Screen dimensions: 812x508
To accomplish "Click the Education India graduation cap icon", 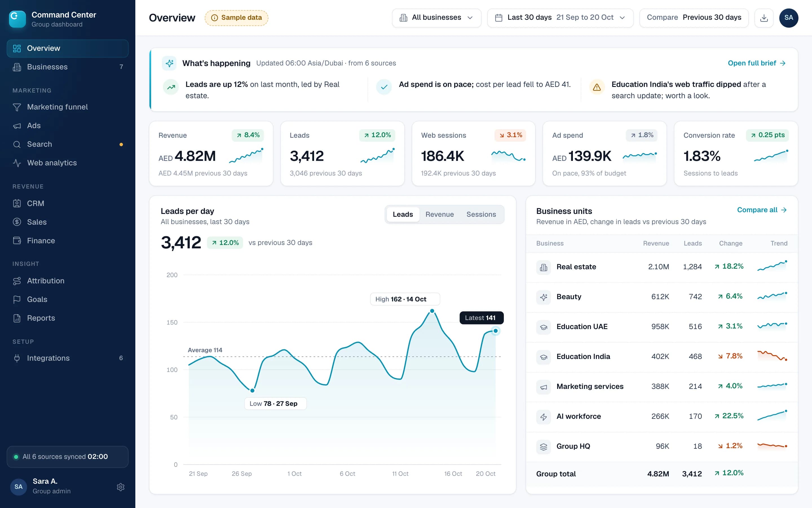I will [543, 357].
